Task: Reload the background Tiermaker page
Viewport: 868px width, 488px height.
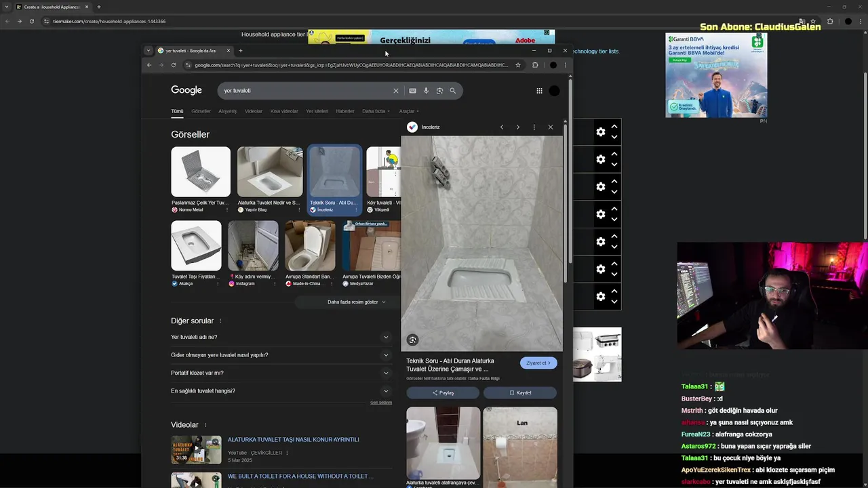Action: [32, 21]
